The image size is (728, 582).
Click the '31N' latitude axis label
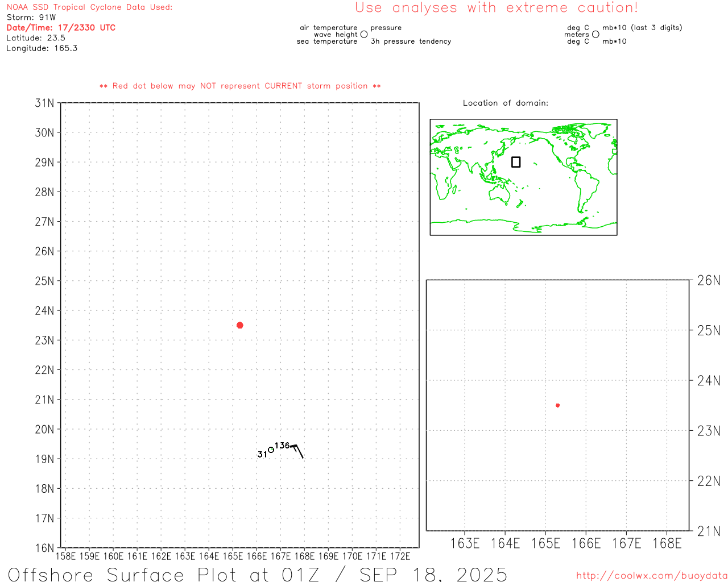44,103
